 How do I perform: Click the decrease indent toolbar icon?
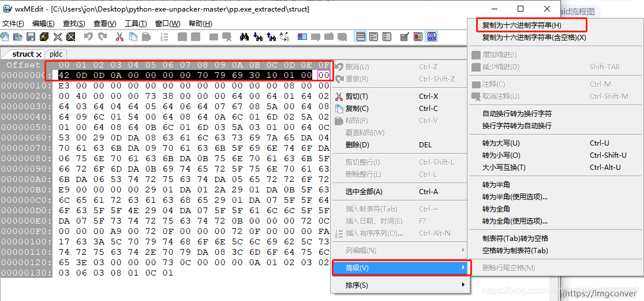point(196,36)
